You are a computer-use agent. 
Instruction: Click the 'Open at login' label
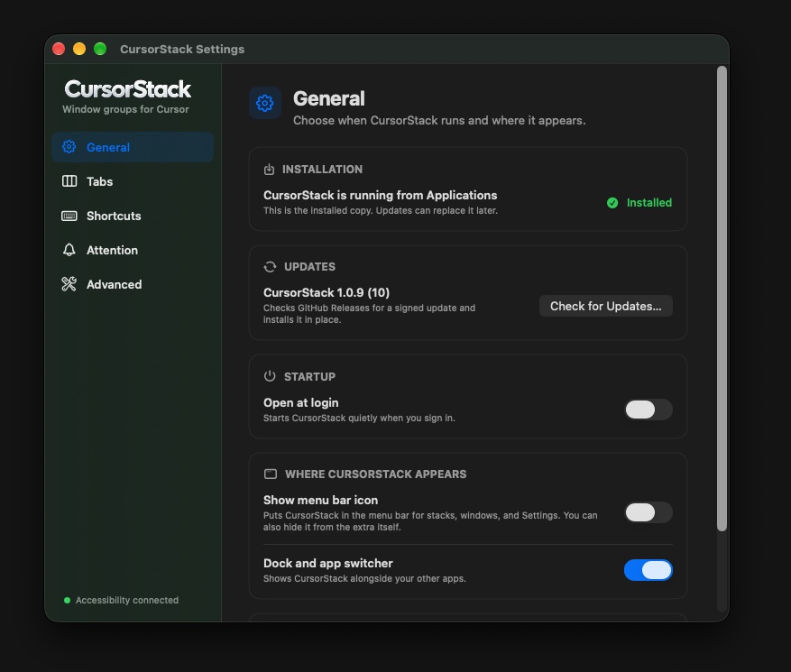(300, 402)
